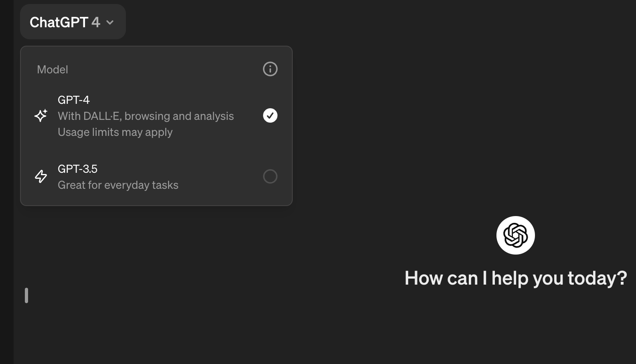The image size is (636, 364).
Task: Click "Usage limits may apply" text
Action: click(115, 132)
